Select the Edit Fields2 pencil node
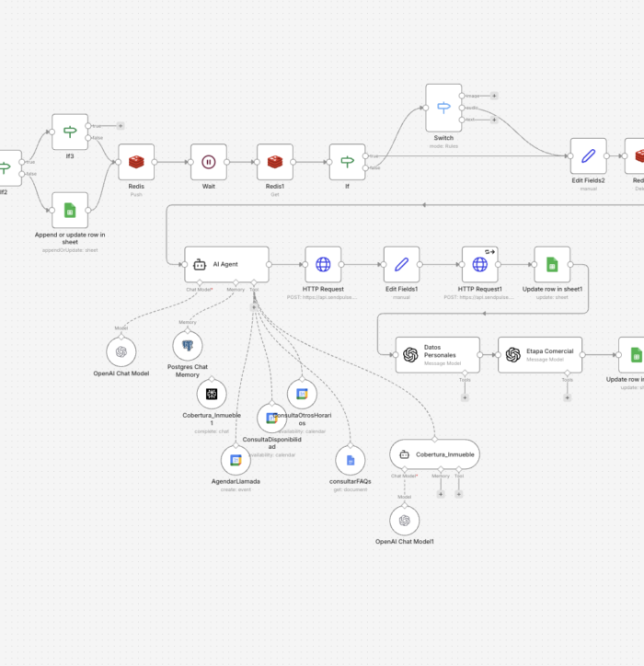644x666 pixels. (588, 156)
